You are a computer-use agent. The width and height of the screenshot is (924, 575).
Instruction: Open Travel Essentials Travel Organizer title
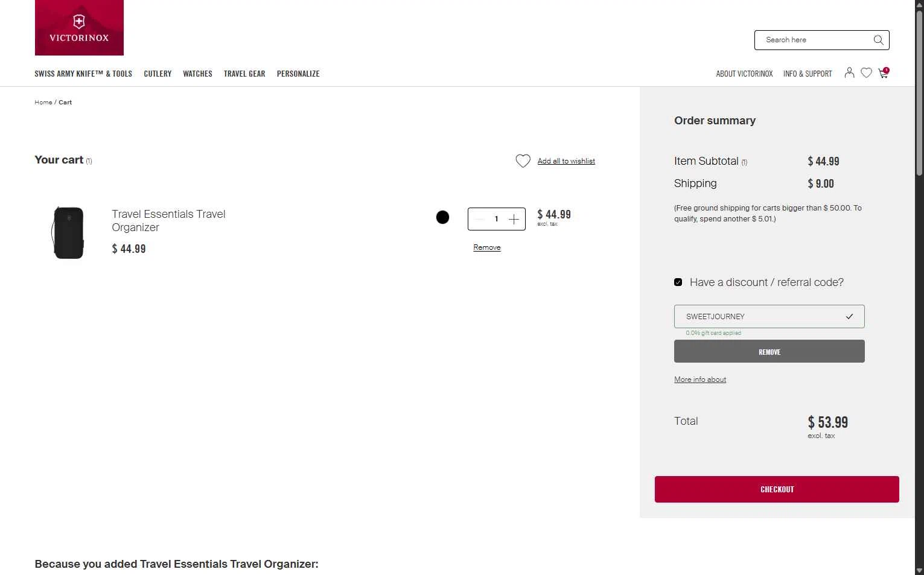click(x=168, y=221)
